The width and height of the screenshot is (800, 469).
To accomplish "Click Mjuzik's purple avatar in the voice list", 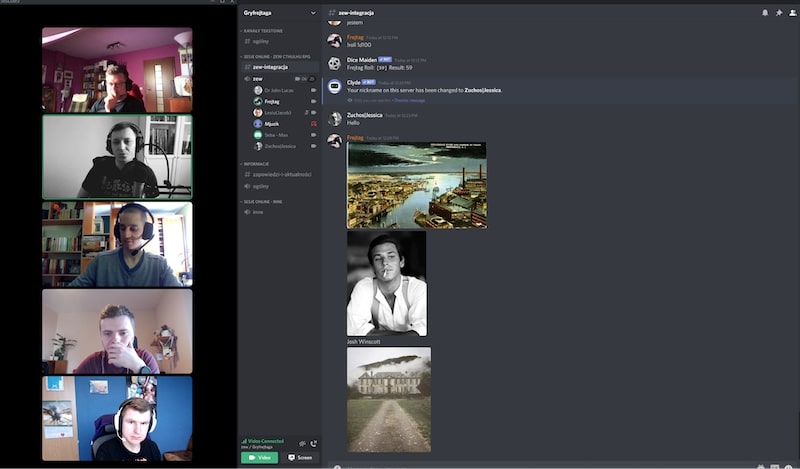I will coord(258,124).
